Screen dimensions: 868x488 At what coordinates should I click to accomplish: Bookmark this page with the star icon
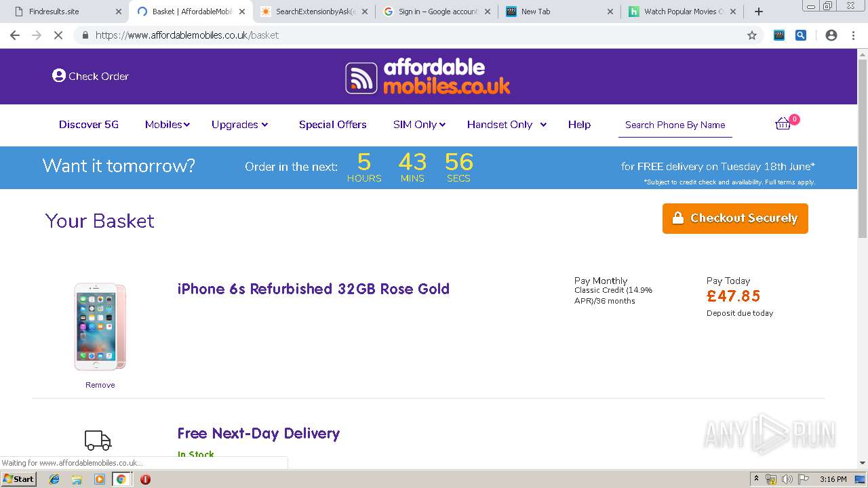(752, 35)
